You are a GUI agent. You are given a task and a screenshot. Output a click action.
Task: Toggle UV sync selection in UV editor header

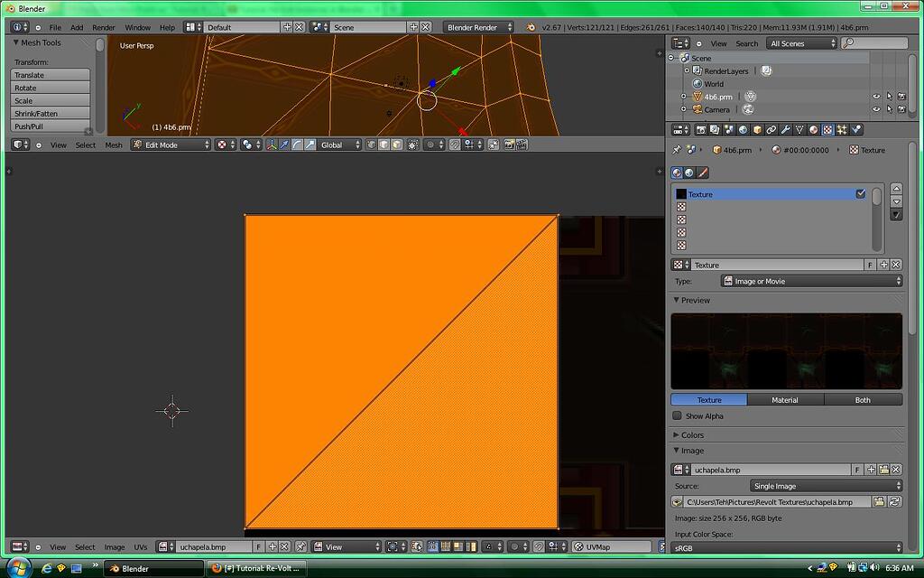click(x=417, y=546)
